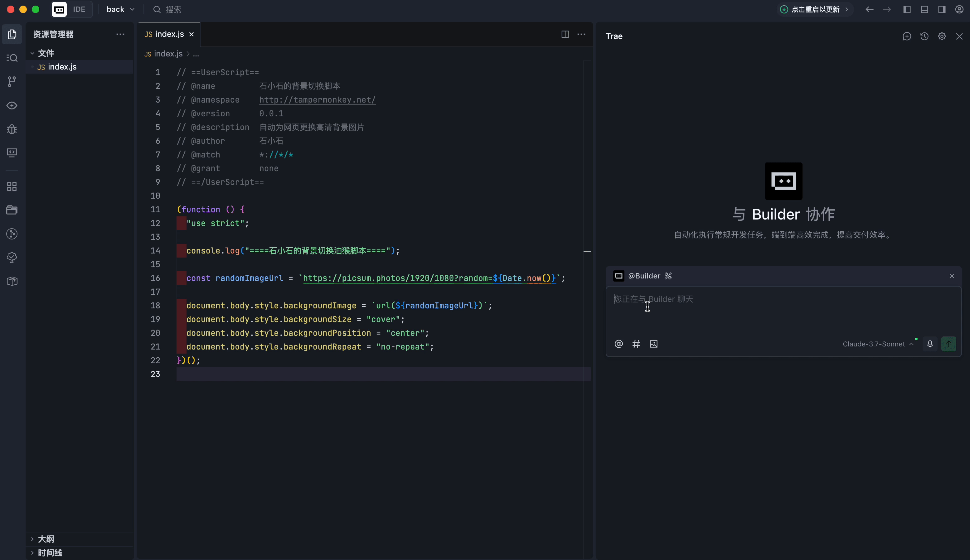Expand the 时间线 timeline section

pyautogui.click(x=50, y=553)
